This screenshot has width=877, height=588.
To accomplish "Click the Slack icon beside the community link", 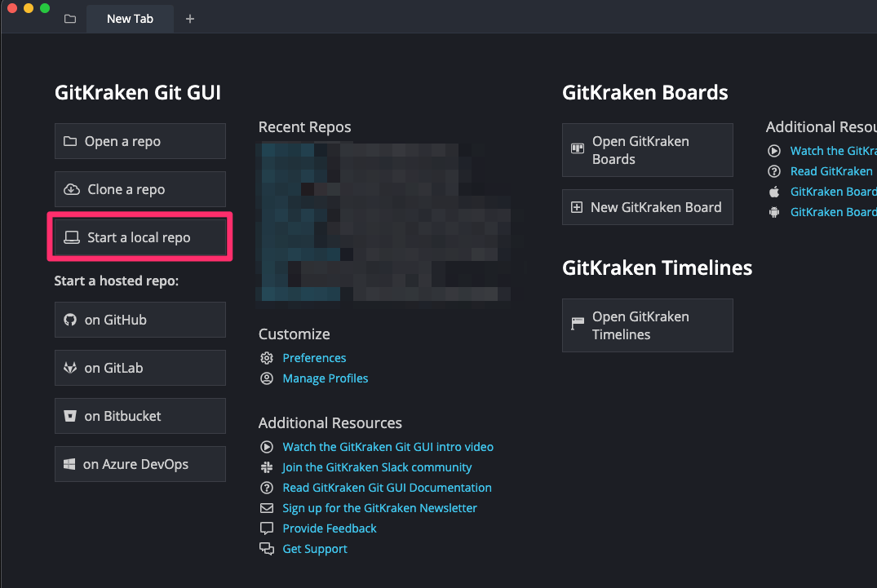I will (x=266, y=467).
